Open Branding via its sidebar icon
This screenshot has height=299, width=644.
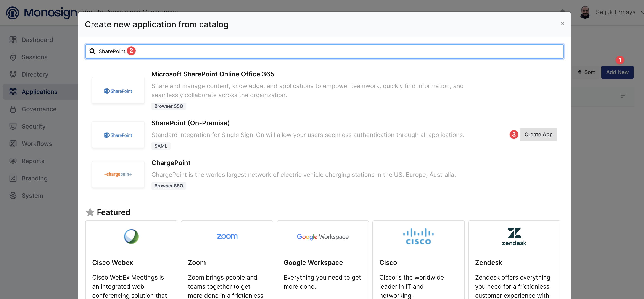point(13,178)
